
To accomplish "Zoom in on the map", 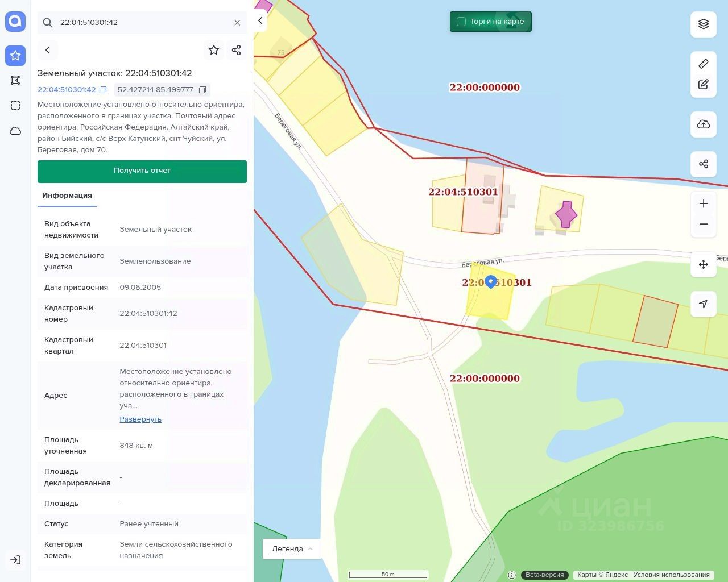I will click(704, 203).
